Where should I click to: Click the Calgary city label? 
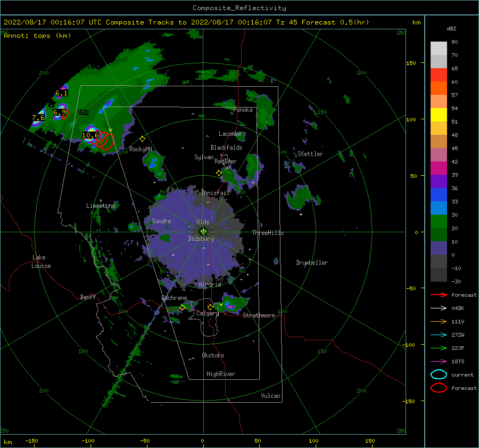(x=208, y=313)
